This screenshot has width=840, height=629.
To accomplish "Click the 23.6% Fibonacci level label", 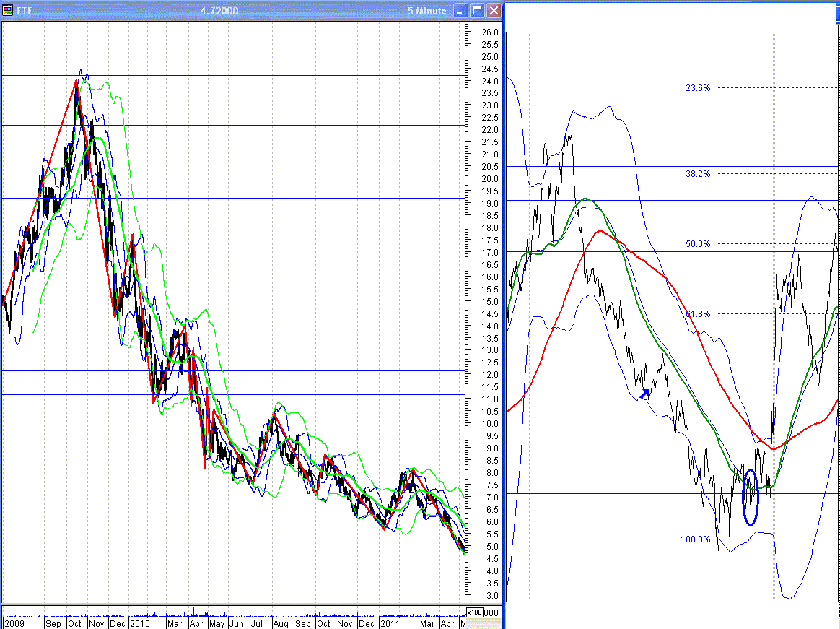I will pos(698,88).
